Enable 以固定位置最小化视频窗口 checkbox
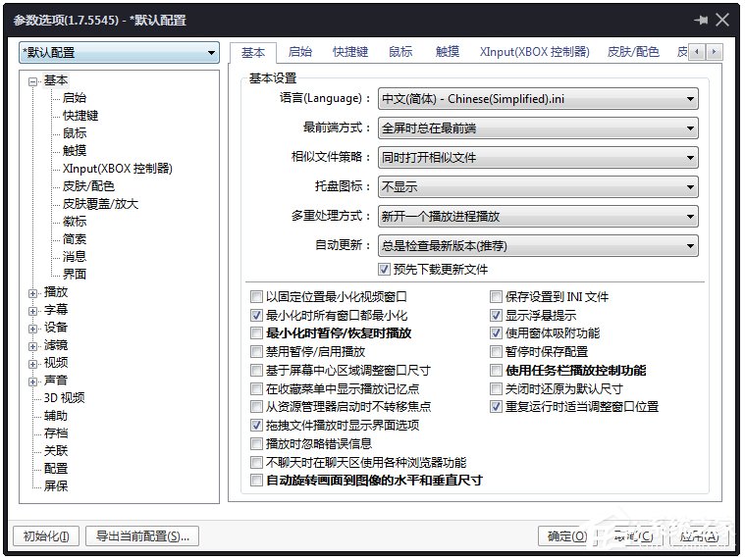 coord(257,296)
